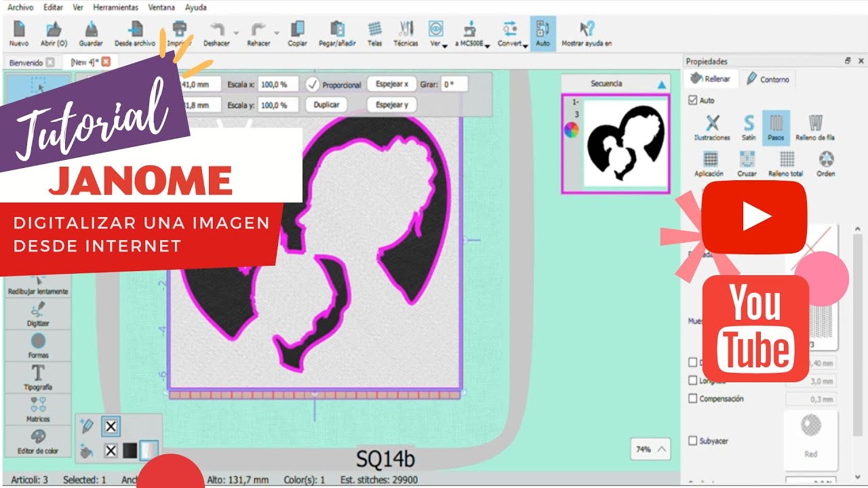This screenshot has width=868, height=488.
Task: Enable the Longitud checkbox
Action: tap(692, 381)
